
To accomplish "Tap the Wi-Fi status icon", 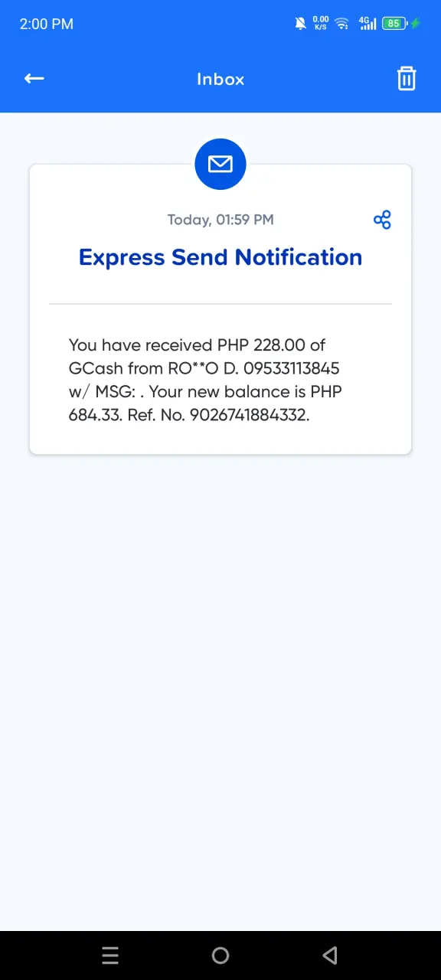I will 342,24.
